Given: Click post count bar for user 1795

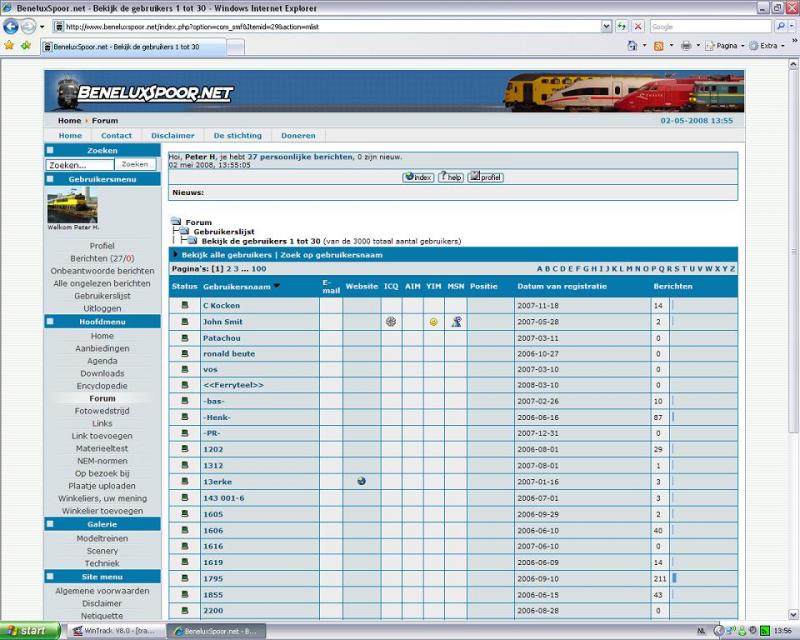Looking at the screenshot, I should [x=674, y=578].
